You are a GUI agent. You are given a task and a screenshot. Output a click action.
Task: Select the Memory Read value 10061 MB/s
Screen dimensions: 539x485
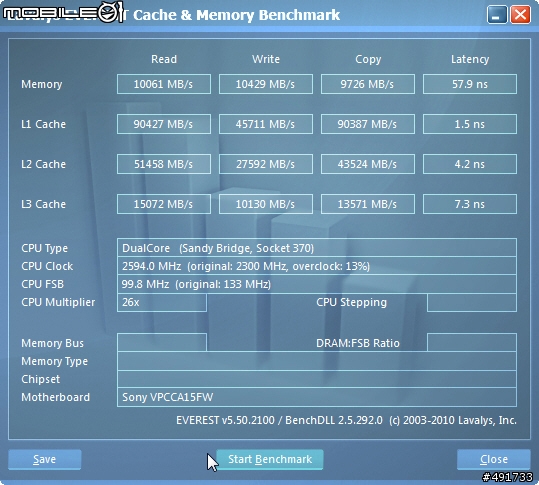pyautogui.click(x=164, y=84)
